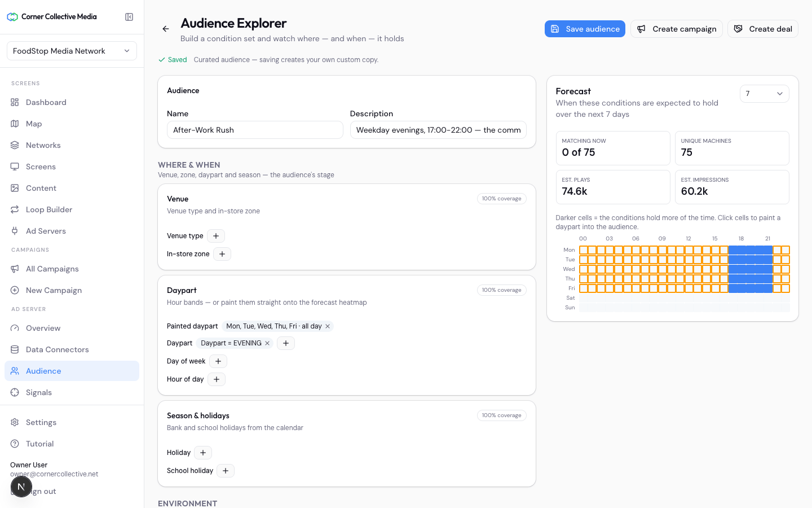The height and width of the screenshot is (508, 812).
Task: Click the Est. Impressions stat card
Action: pyautogui.click(x=732, y=187)
